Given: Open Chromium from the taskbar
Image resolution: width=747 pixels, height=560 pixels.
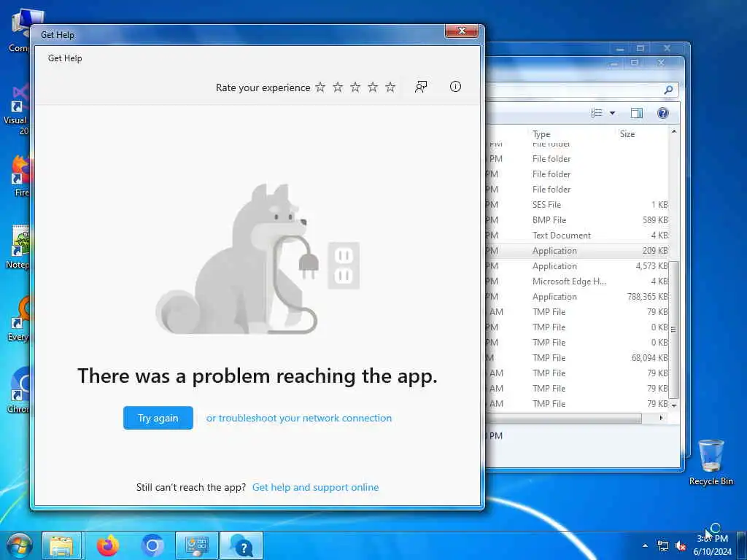Looking at the screenshot, I should [152, 545].
